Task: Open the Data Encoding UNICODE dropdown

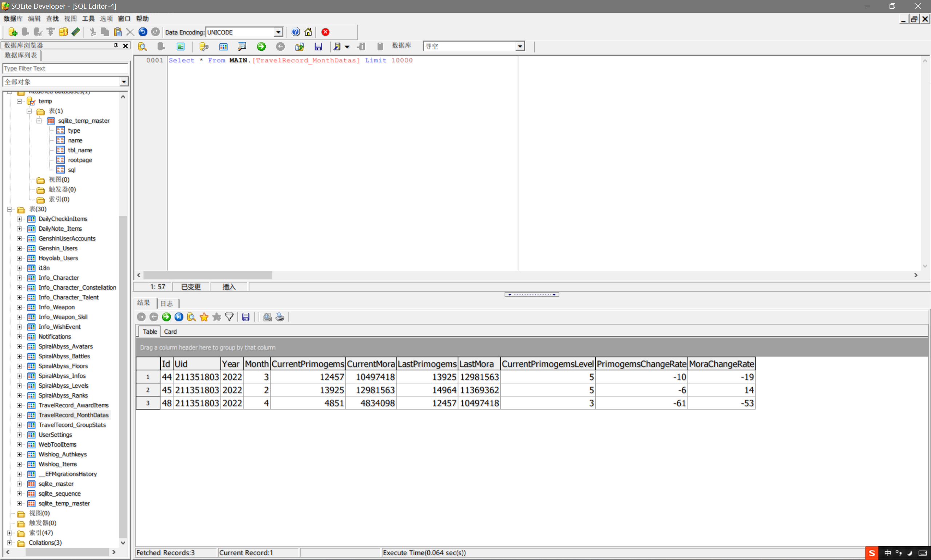Action: click(x=278, y=32)
